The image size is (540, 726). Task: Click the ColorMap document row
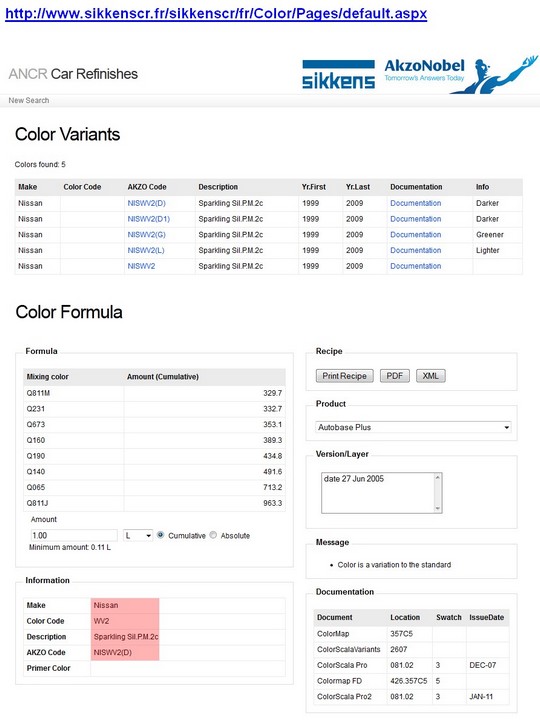pyautogui.click(x=411, y=634)
